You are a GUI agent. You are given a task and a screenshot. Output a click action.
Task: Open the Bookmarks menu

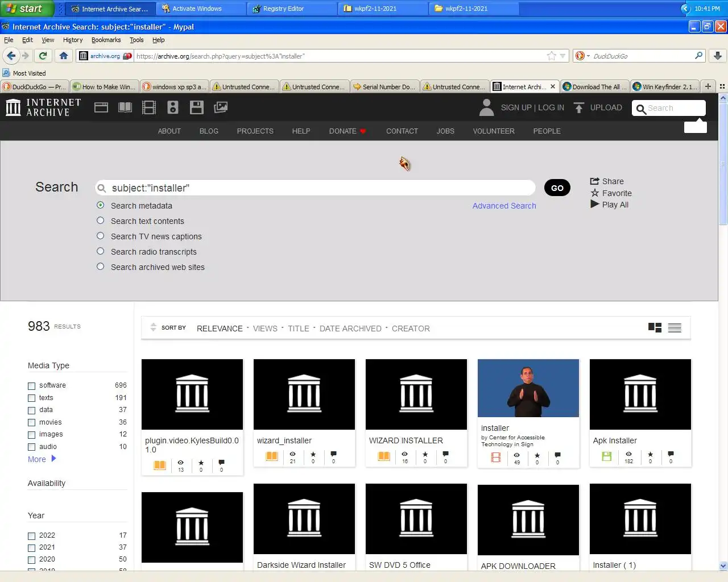click(106, 40)
